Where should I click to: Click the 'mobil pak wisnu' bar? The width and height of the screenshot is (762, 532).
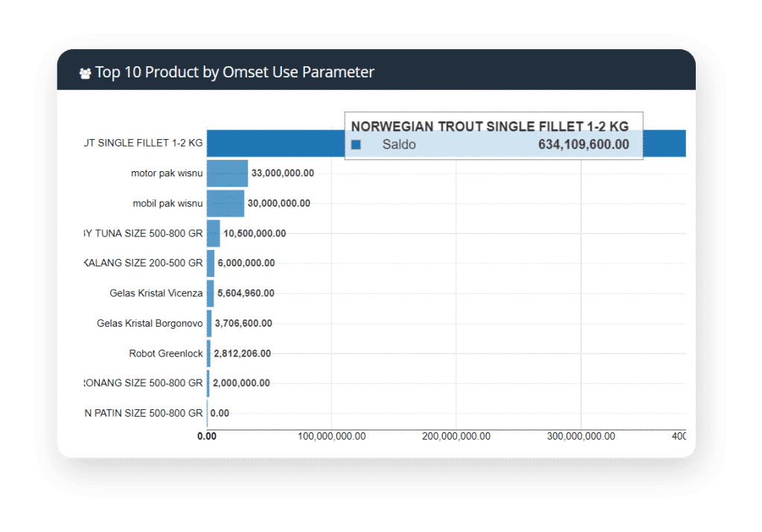click(225, 203)
